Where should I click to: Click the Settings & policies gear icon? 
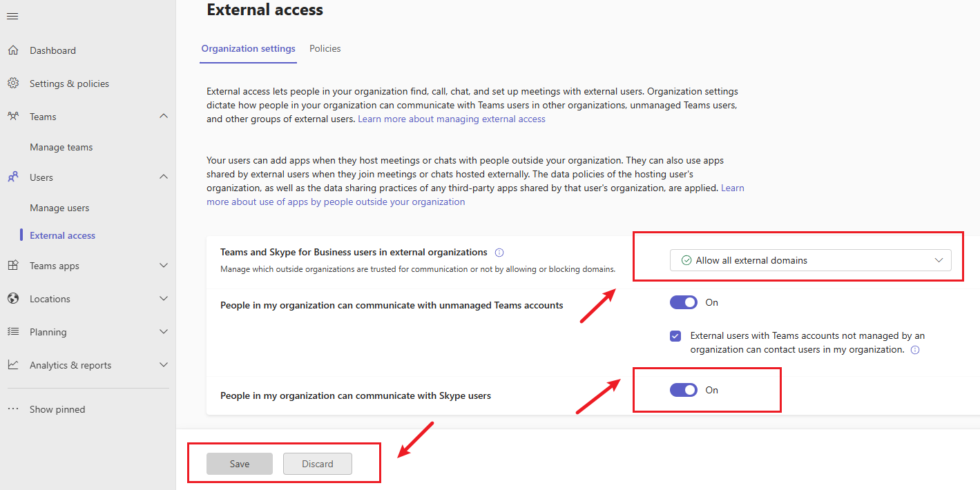pyautogui.click(x=13, y=84)
